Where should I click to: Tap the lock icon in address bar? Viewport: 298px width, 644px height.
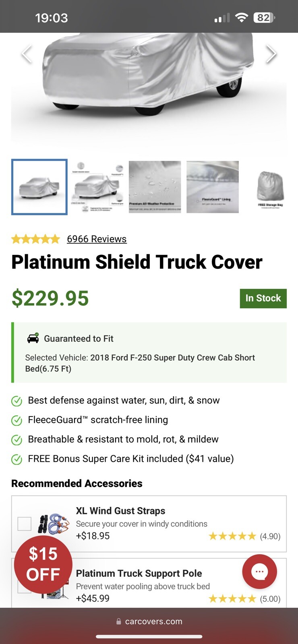coord(119,621)
